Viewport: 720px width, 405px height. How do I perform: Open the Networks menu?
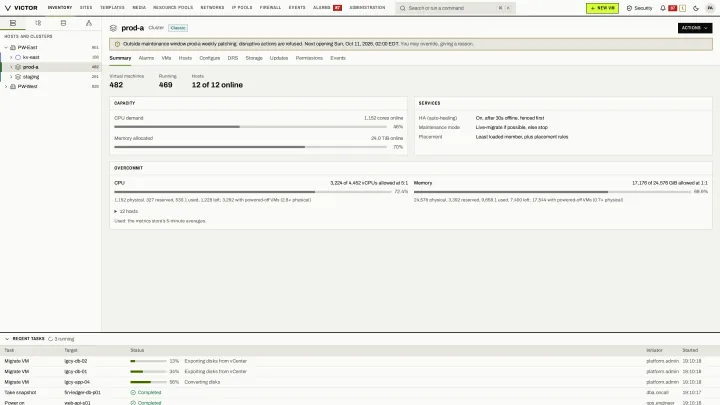click(x=212, y=8)
